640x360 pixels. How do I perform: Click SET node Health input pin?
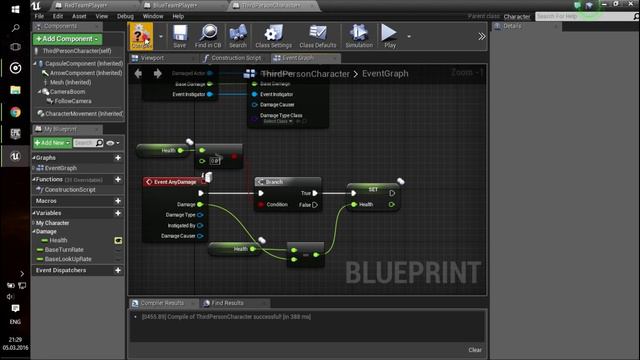click(354, 204)
